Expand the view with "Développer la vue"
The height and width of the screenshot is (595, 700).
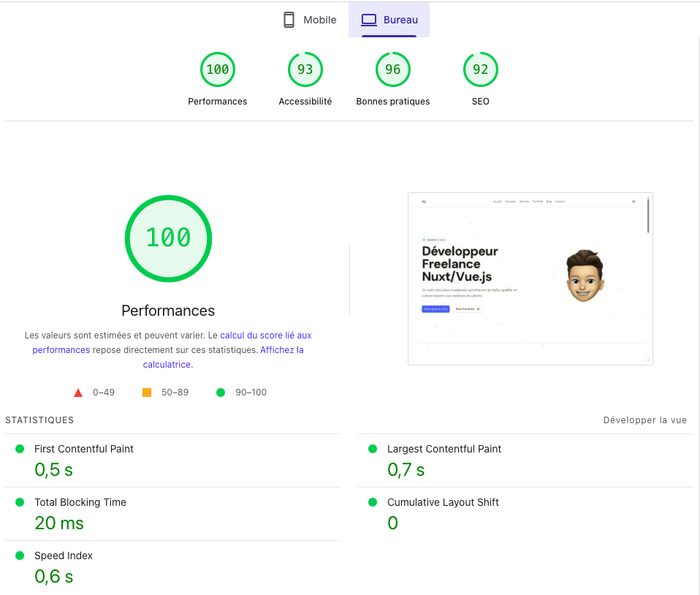644,420
